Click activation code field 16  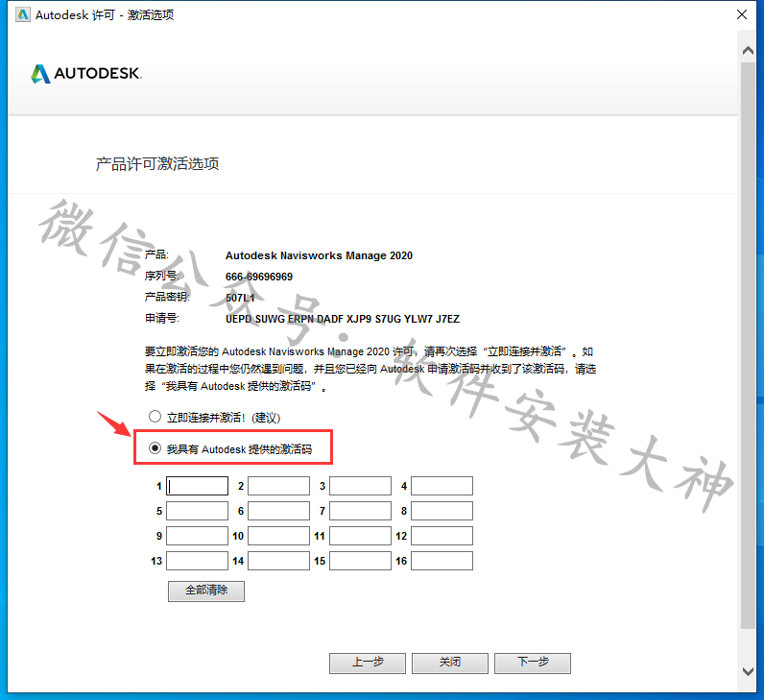[x=442, y=561]
